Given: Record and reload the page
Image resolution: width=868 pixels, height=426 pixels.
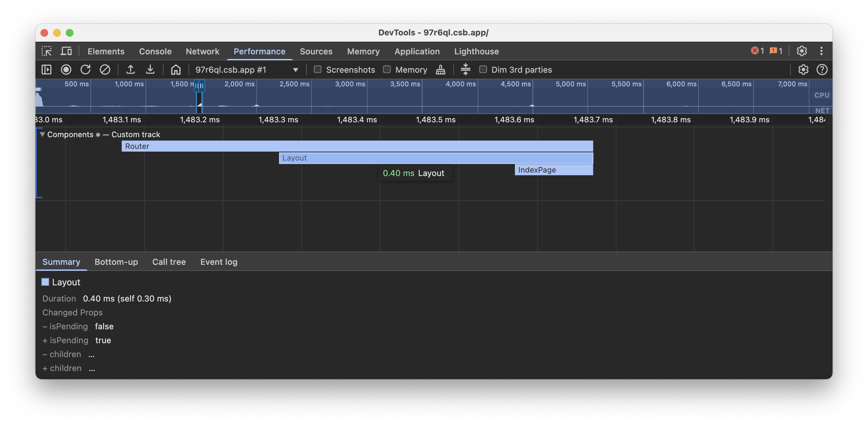Looking at the screenshot, I should (86, 70).
